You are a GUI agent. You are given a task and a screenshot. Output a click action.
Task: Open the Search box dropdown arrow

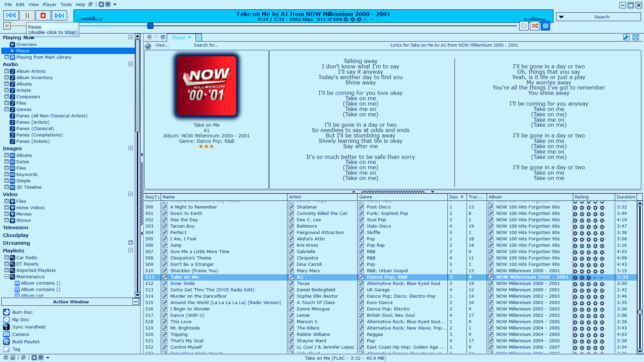click(x=561, y=17)
